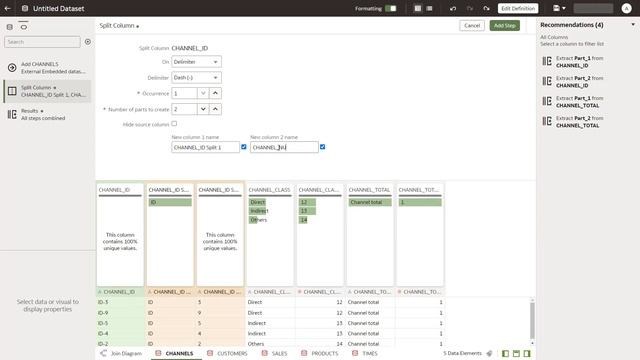This screenshot has height=360, width=640.
Task: Open the Join Diagram tab
Action: 122,353
